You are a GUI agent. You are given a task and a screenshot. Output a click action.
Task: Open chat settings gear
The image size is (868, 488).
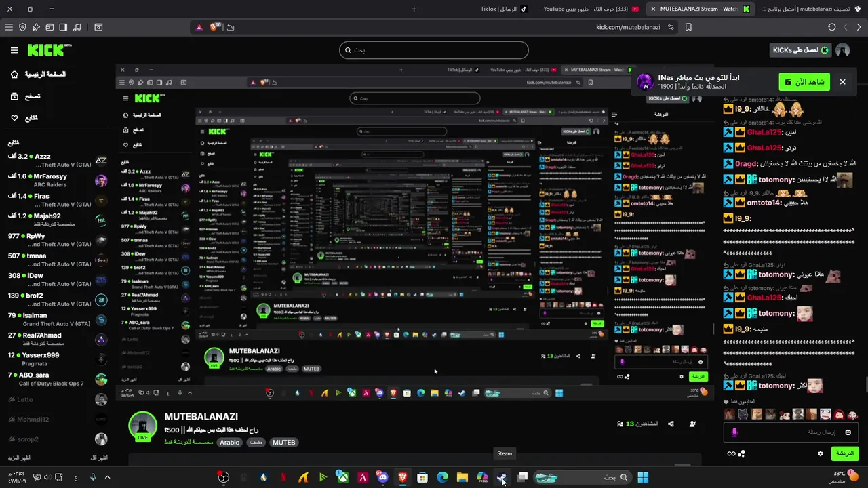[x=821, y=453]
